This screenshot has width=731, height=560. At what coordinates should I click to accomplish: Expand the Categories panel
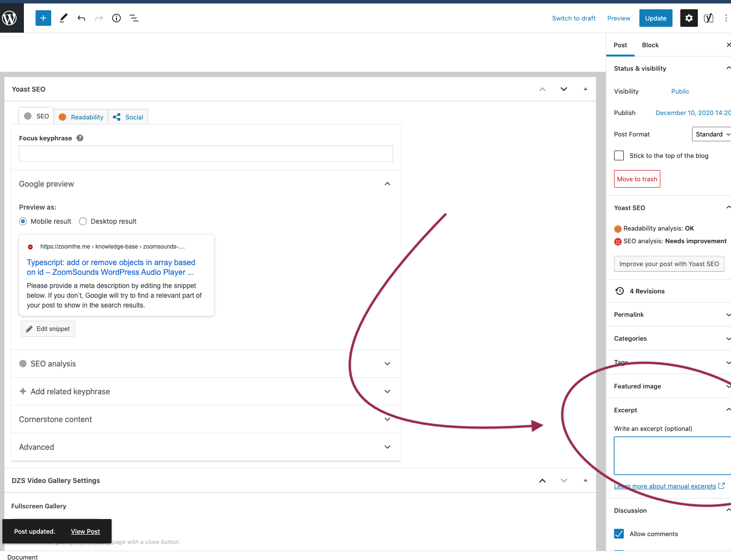click(669, 339)
